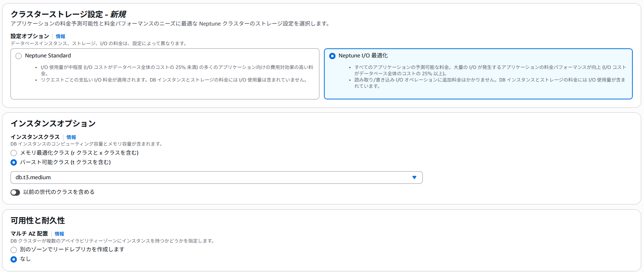Select なし for Multi-AZ deployment
The height and width of the screenshot is (272, 644).
point(14,259)
